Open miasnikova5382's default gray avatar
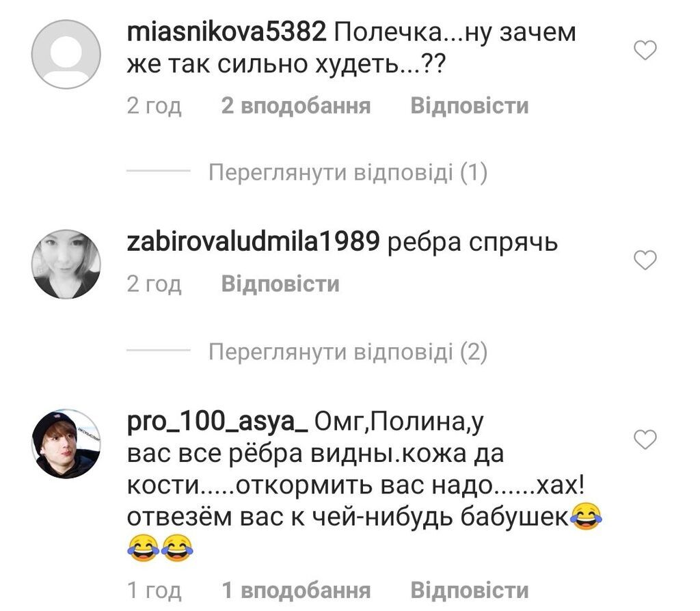This screenshot has width=700, height=611. point(66,54)
